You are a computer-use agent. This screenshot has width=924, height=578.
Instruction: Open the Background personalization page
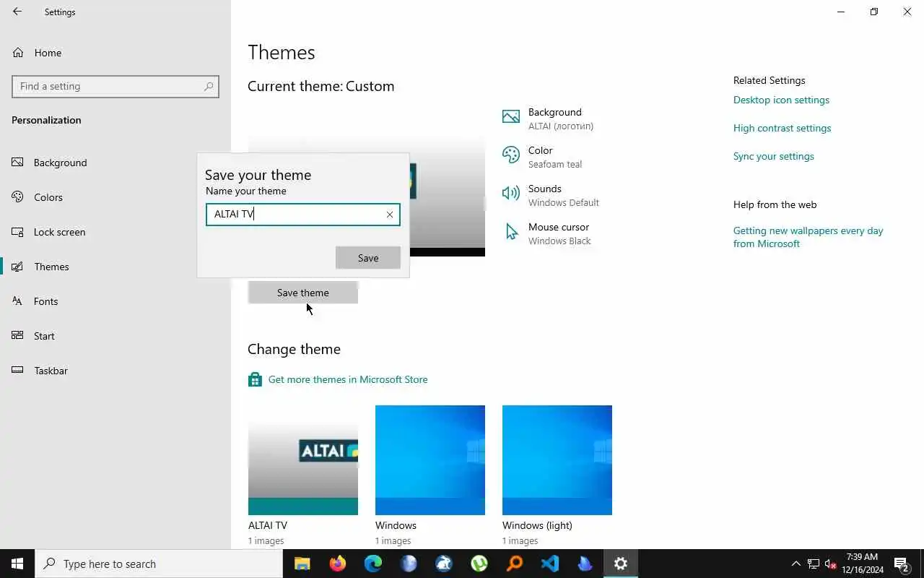click(115, 163)
